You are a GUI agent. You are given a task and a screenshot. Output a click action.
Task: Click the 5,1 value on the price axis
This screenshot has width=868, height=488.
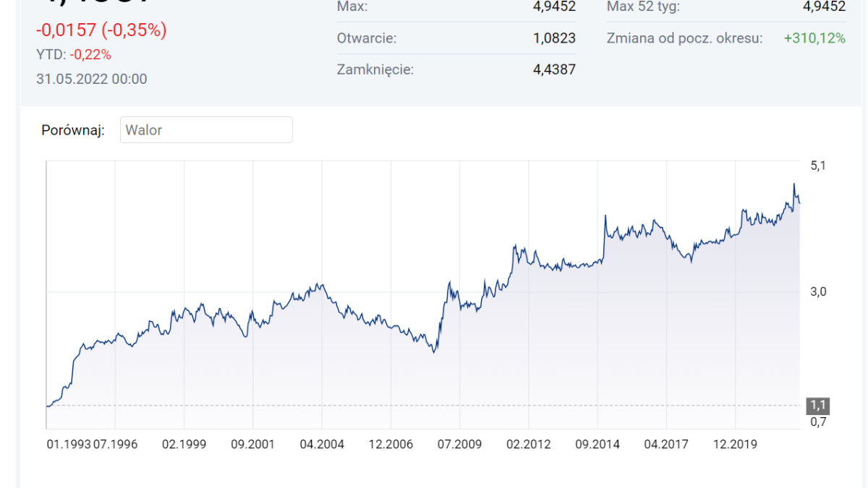pos(818,166)
